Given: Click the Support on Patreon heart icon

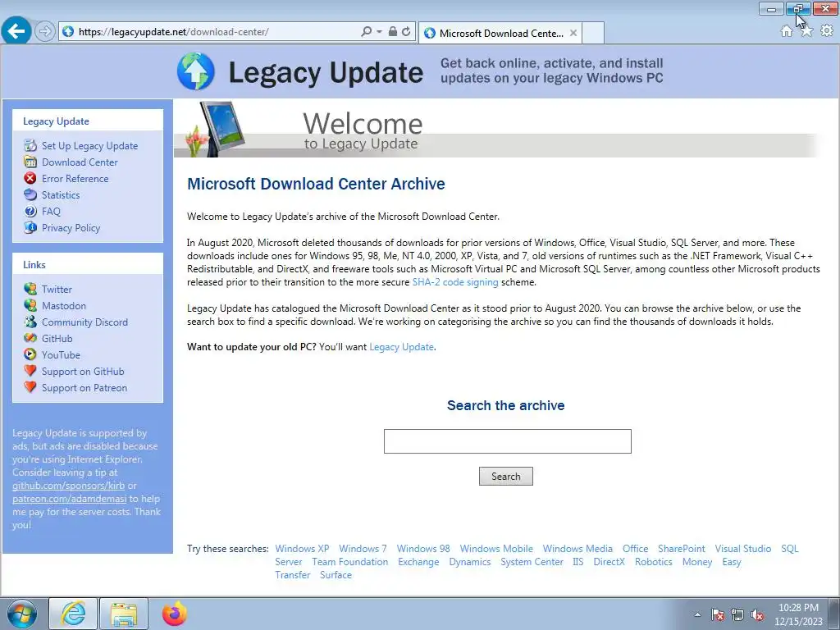Looking at the screenshot, I should point(30,387).
